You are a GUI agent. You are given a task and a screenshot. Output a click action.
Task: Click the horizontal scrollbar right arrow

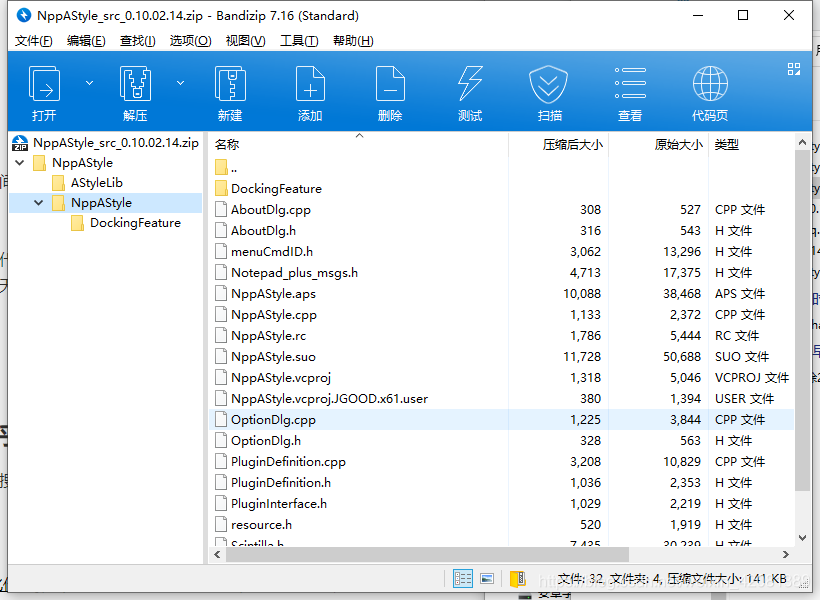pos(785,554)
